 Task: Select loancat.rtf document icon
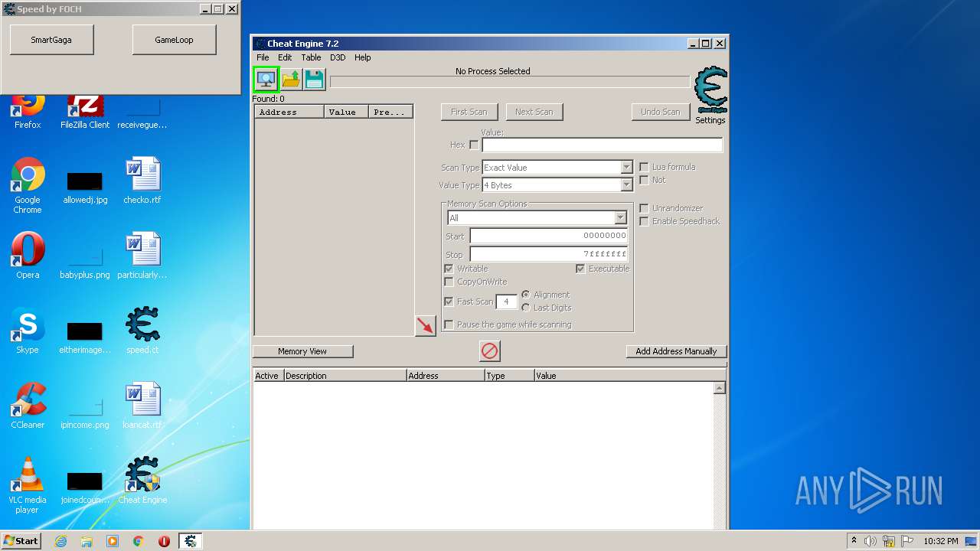[142, 406]
